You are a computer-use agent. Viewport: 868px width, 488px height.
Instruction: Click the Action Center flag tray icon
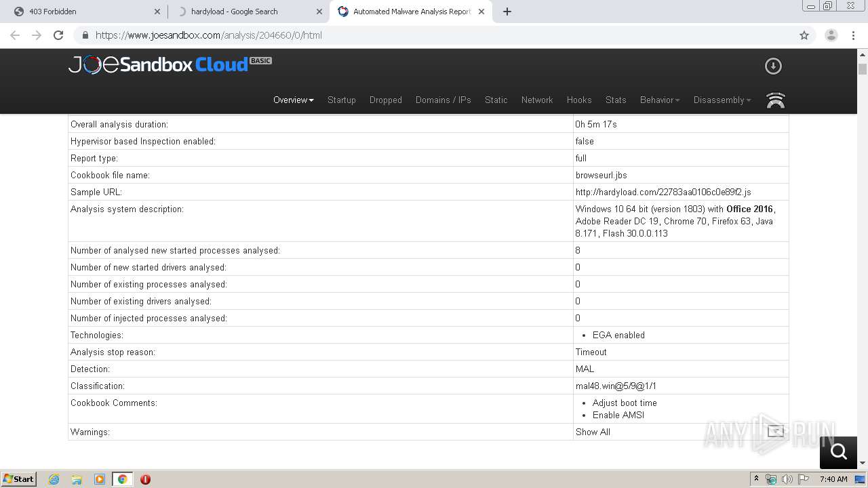click(804, 479)
